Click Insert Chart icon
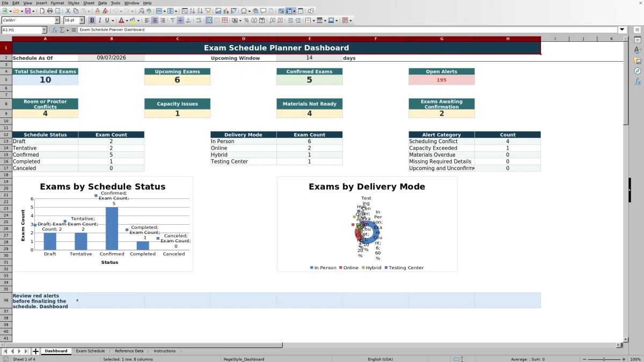Viewport: 644px width, 362px height. [226, 11]
